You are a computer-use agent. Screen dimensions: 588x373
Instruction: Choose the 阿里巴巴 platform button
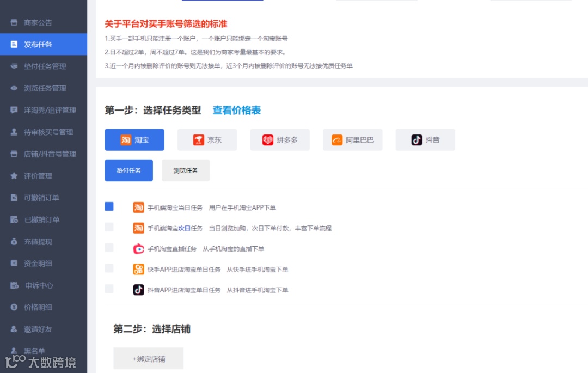pyautogui.click(x=352, y=140)
